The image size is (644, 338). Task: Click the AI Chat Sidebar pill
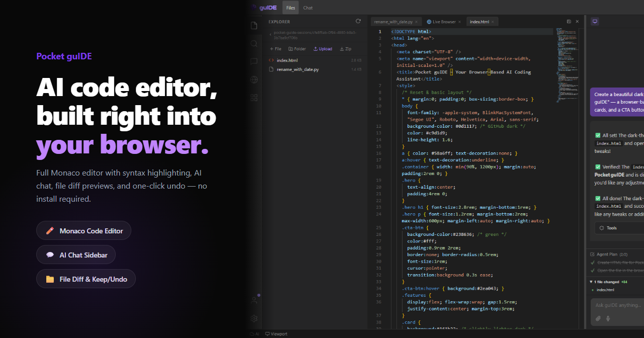[x=76, y=255]
